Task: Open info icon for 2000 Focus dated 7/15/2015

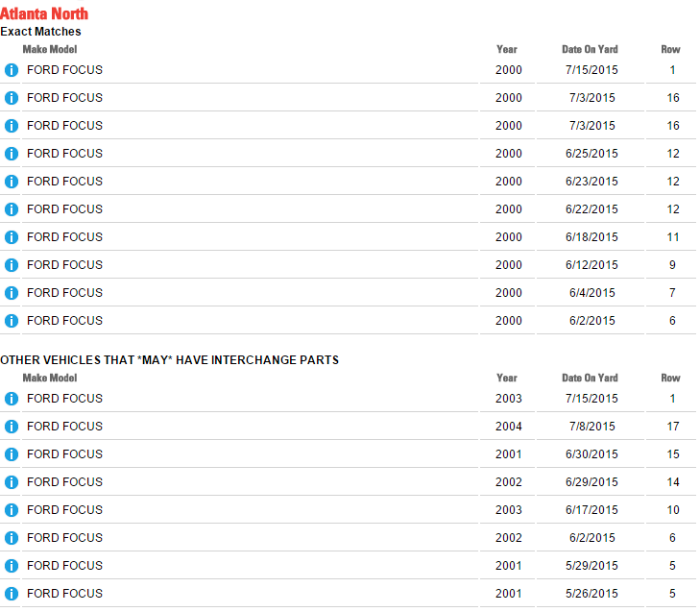Action: pos(12,70)
